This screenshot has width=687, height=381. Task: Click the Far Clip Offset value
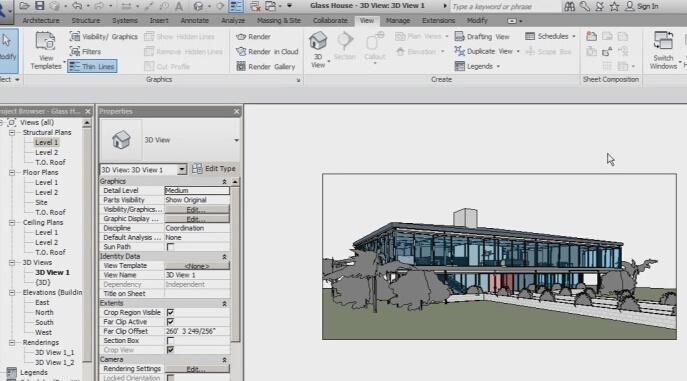pos(197,331)
